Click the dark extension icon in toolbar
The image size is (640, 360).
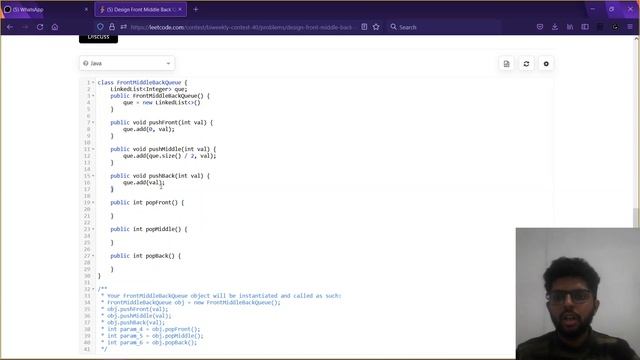tap(600, 27)
